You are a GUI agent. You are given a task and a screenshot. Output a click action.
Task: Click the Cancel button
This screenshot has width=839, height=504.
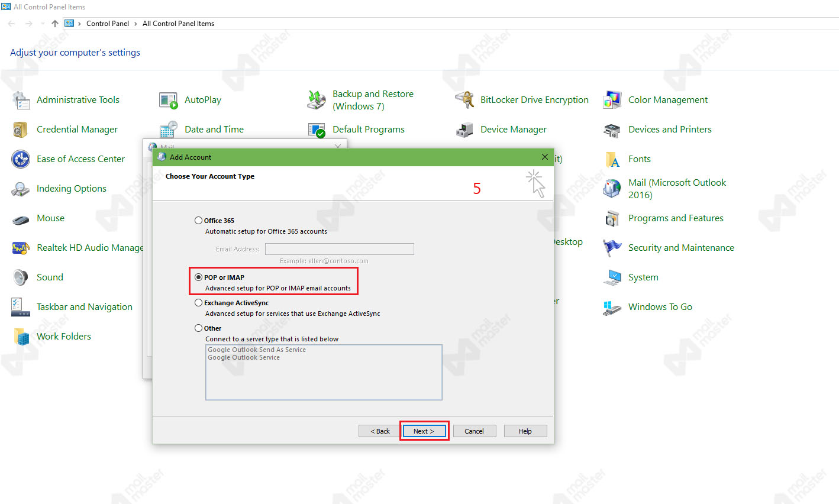474,431
